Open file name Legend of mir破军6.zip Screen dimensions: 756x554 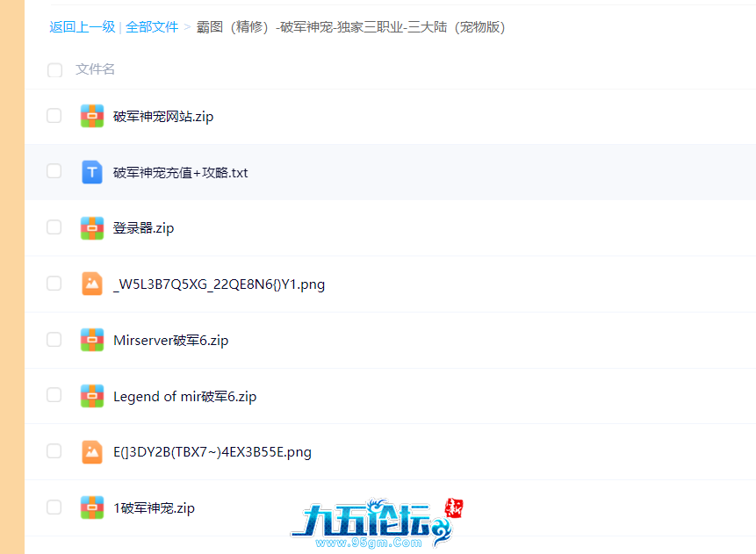[x=184, y=396]
